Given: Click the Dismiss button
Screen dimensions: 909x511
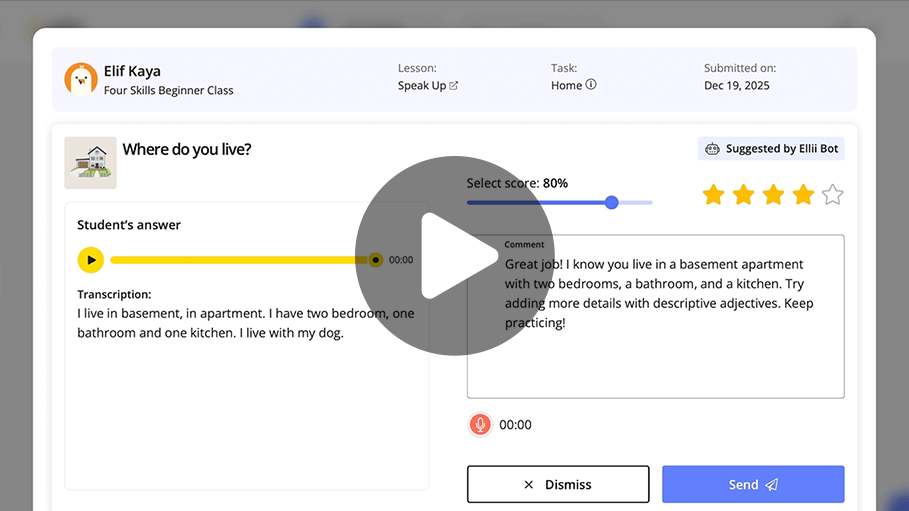Looking at the screenshot, I should tap(558, 484).
